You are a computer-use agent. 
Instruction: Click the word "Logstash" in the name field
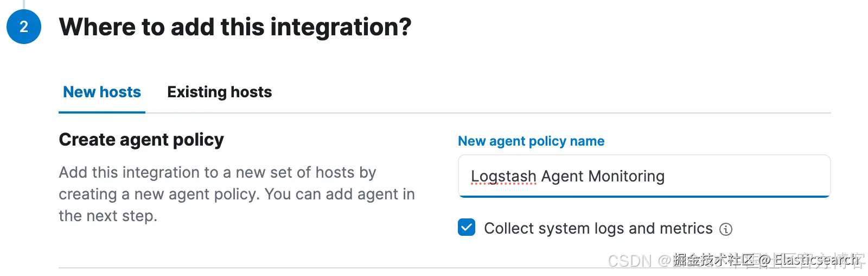(503, 177)
